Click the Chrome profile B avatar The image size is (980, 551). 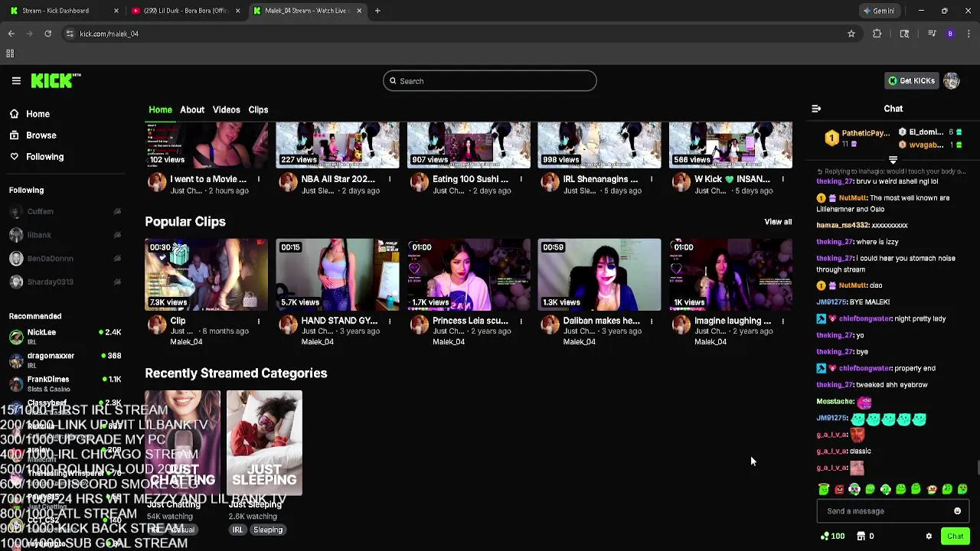(950, 34)
